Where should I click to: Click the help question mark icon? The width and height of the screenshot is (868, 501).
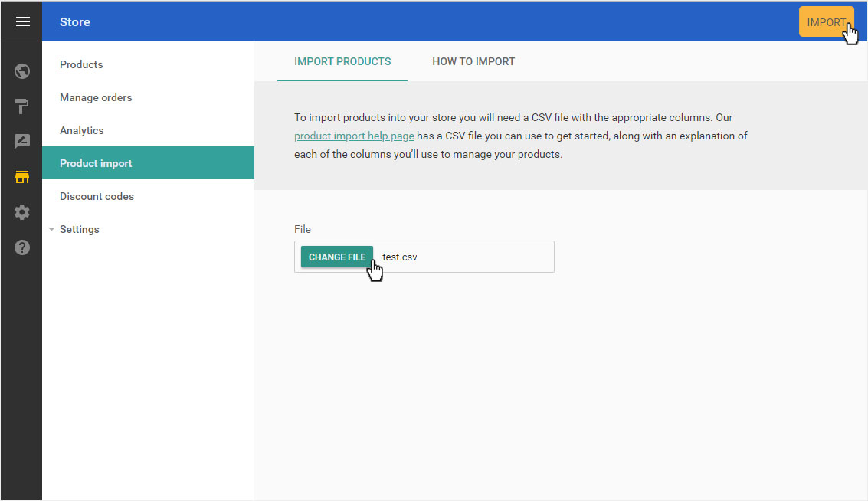click(x=22, y=247)
